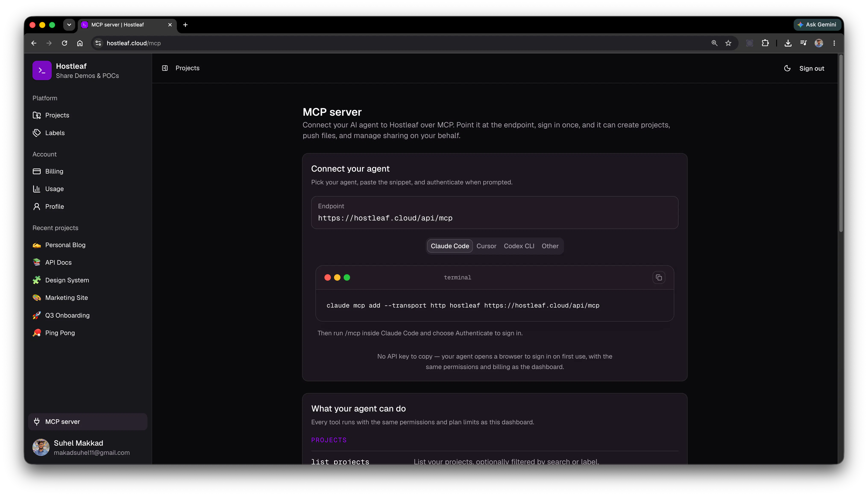Open the browser zoom control
The image size is (868, 496).
(x=714, y=43)
